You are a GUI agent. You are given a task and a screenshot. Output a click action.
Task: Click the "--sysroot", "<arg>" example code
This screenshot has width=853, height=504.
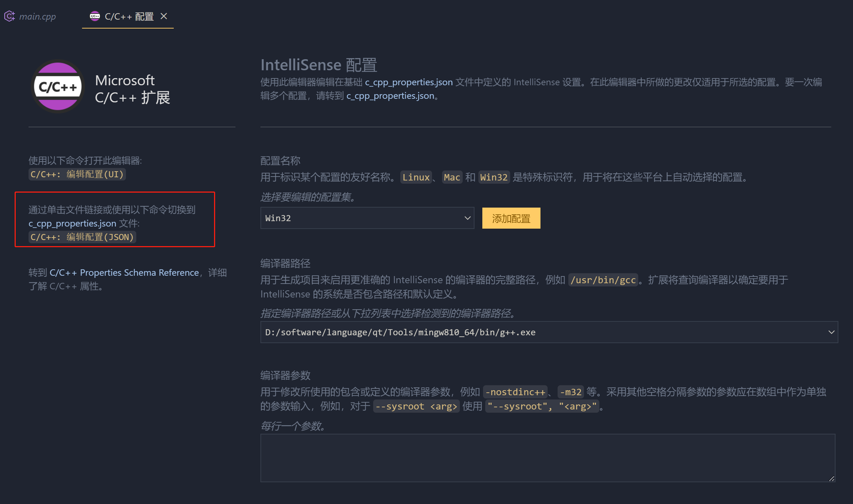(x=542, y=406)
